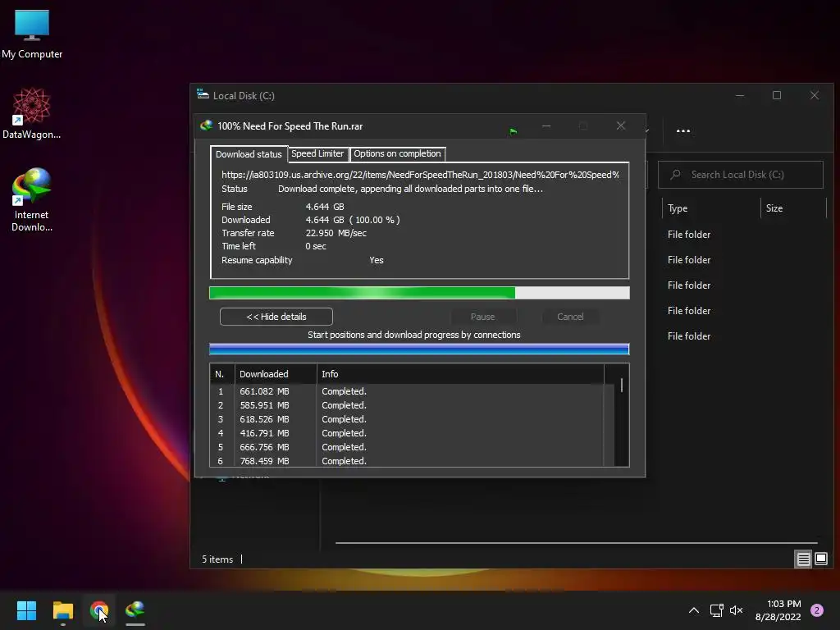This screenshot has width=840, height=630.
Task: Minimize the Local Disk (C:) window
Action: (x=740, y=95)
